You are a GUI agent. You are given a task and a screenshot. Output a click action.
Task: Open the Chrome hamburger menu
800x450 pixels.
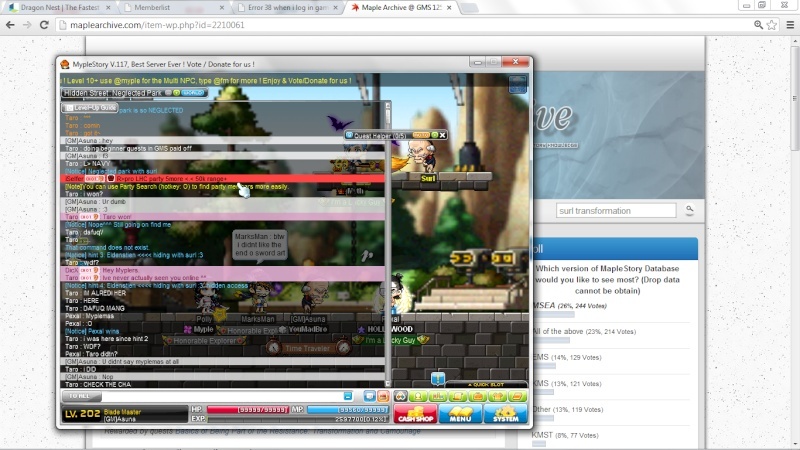pyautogui.click(x=790, y=25)
